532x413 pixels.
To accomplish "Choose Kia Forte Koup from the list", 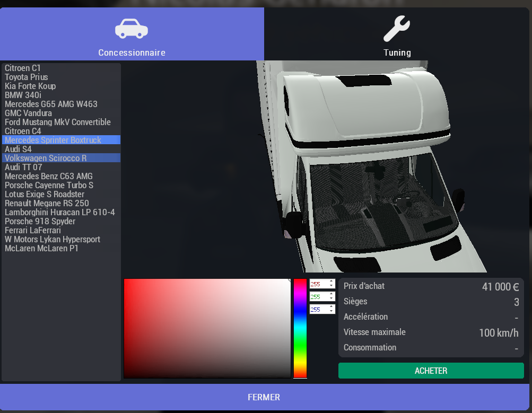I will (x=61, y=86).
